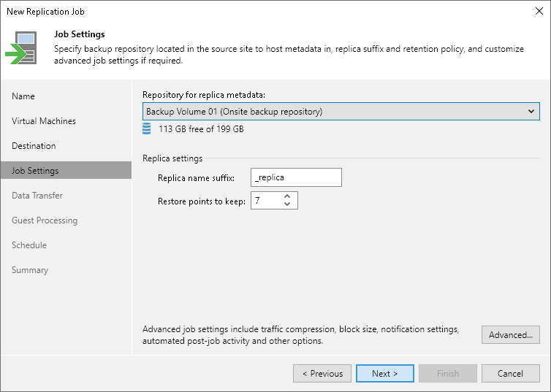Screen dimensions: 551x392
Task: Select the Job Settings step
Action: (35, 171)
